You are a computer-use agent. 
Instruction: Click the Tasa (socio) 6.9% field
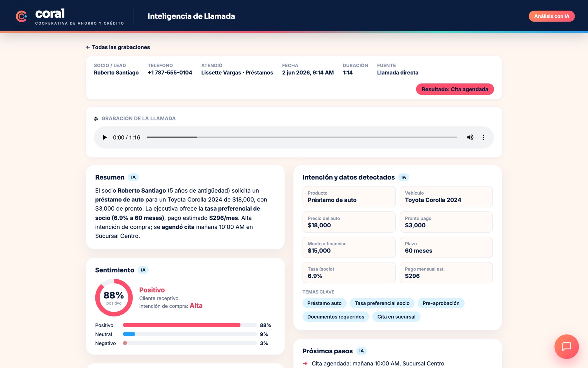coord(349,272)
